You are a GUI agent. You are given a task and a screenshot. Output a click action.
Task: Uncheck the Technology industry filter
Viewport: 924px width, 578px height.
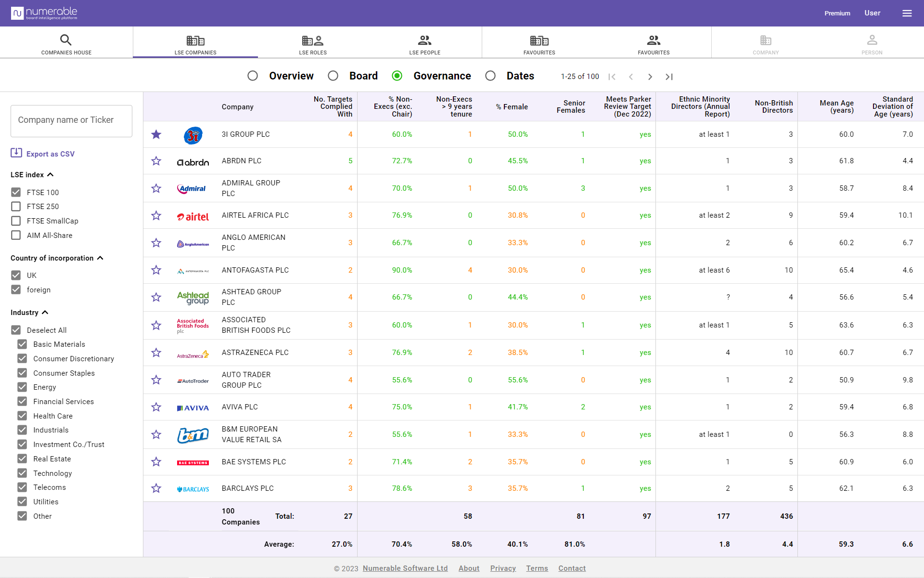[x=22, y=473]
